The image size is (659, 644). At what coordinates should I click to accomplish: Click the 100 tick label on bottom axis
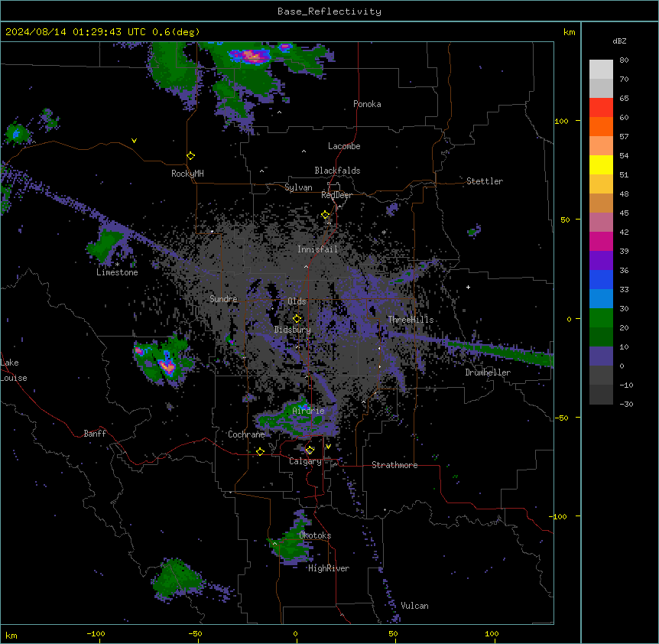pos(492,633)
